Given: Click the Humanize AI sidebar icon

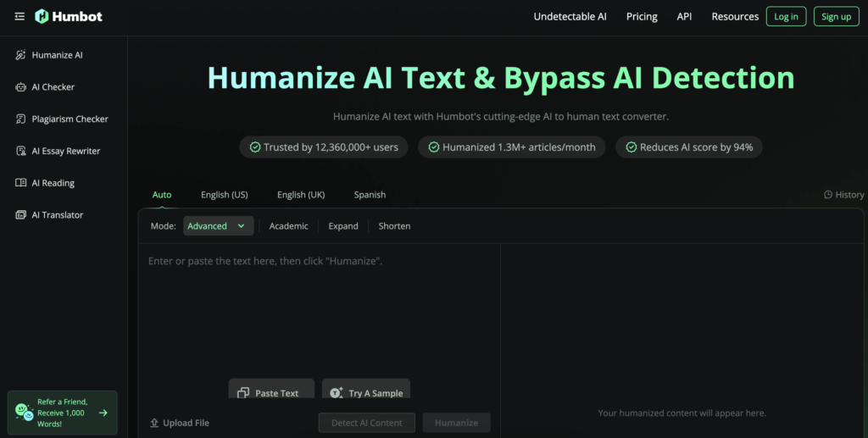Looking at the screenshot, I should pos(20,55).
